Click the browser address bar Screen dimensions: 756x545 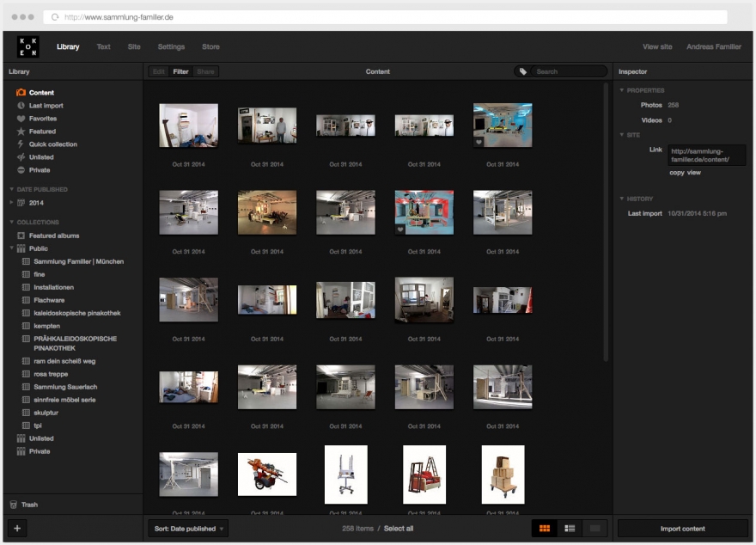(385, 17)
